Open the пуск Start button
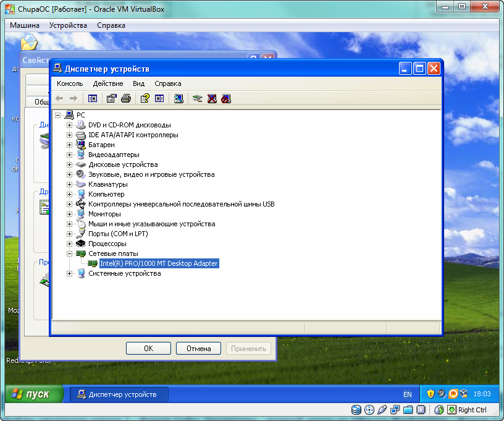504x421 pixels. [x=35, y=394]
